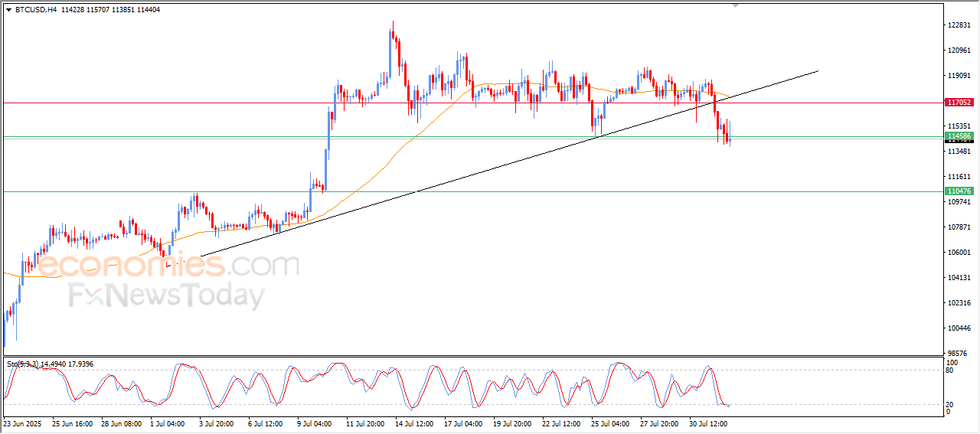Click the 115351 value on the price axis
980x434 pixels.
tap(959, 126)
